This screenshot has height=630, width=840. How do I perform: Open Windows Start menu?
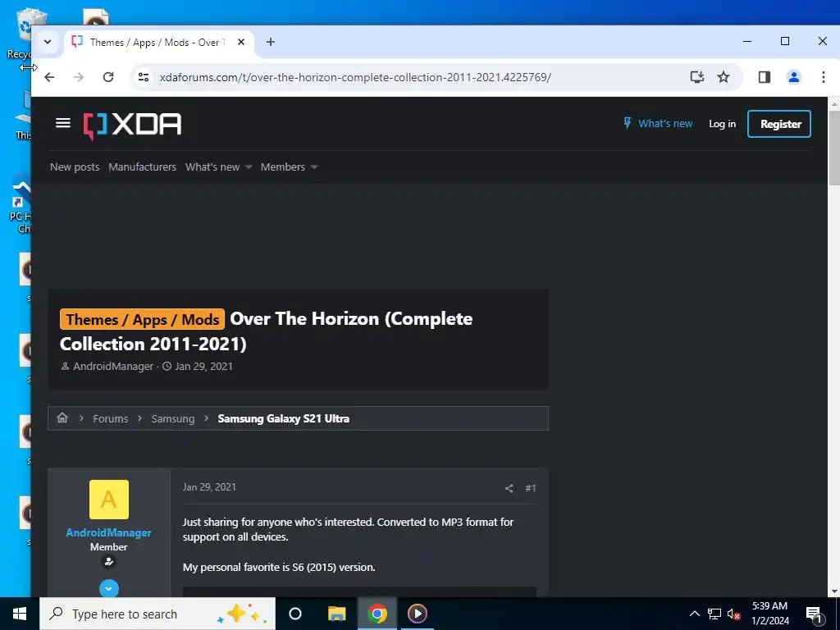tap(20, 614)
